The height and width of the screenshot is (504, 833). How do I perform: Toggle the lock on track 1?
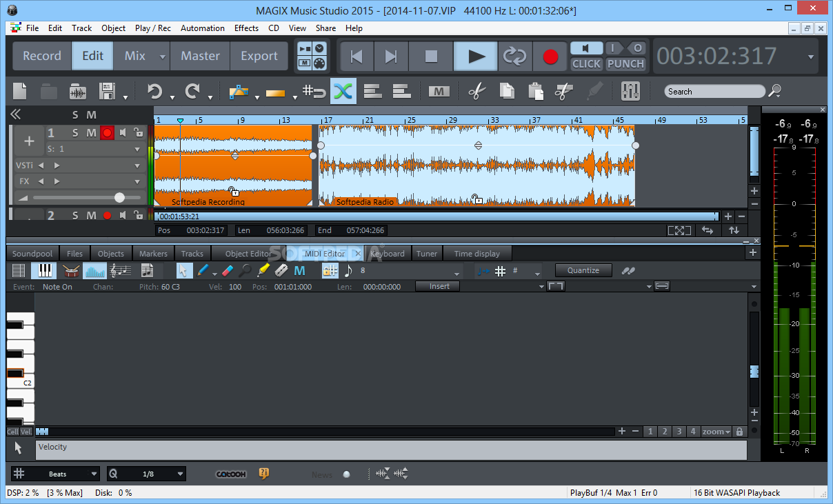(x=138, y=132)
